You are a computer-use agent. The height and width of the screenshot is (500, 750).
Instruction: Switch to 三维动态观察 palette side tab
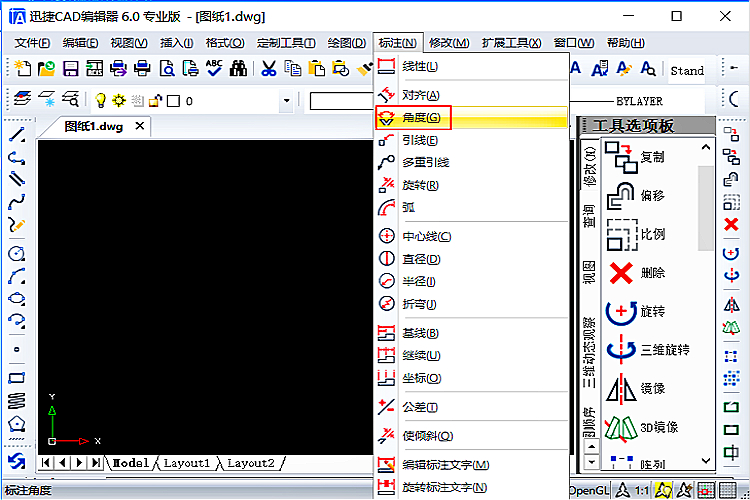coord(589,353)
